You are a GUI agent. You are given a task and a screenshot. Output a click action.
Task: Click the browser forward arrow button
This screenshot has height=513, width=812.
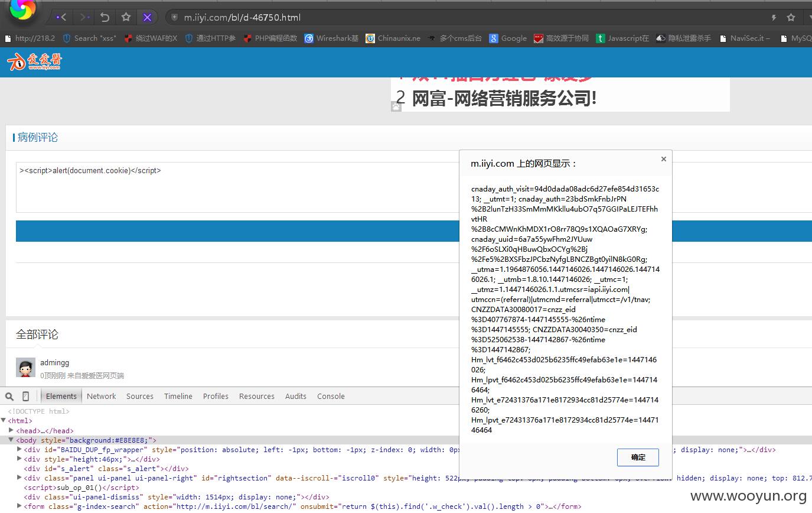pos(84,17)
